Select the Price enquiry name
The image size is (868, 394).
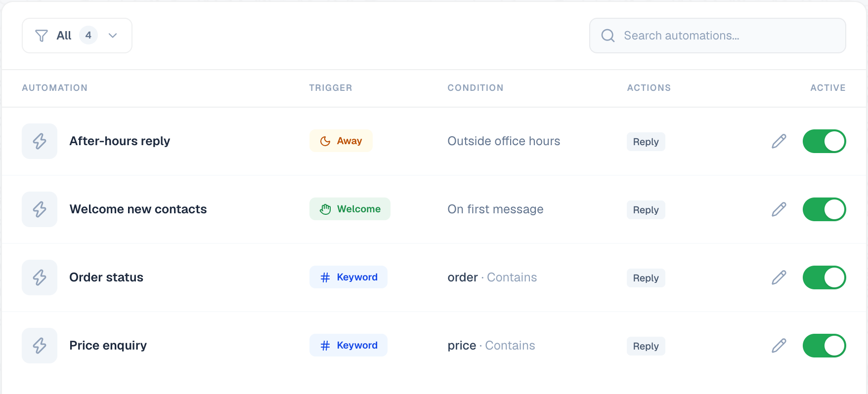point(108,346)
